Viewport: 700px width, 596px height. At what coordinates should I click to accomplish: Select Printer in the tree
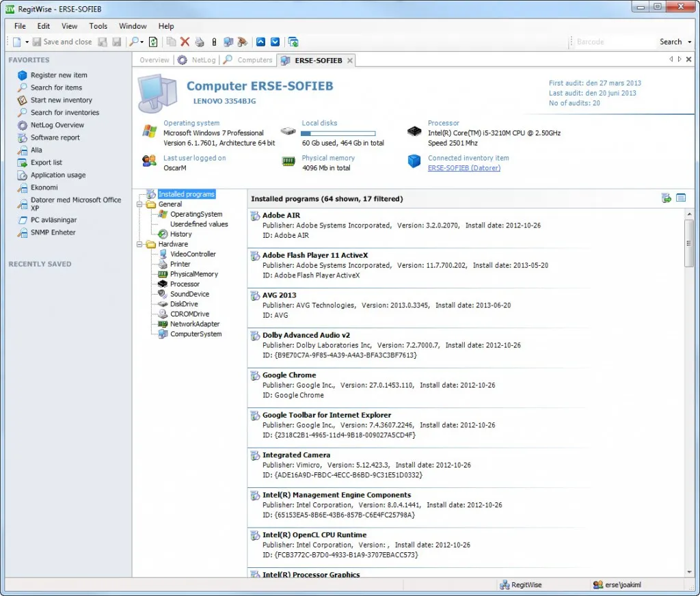(x=180, y=264)
